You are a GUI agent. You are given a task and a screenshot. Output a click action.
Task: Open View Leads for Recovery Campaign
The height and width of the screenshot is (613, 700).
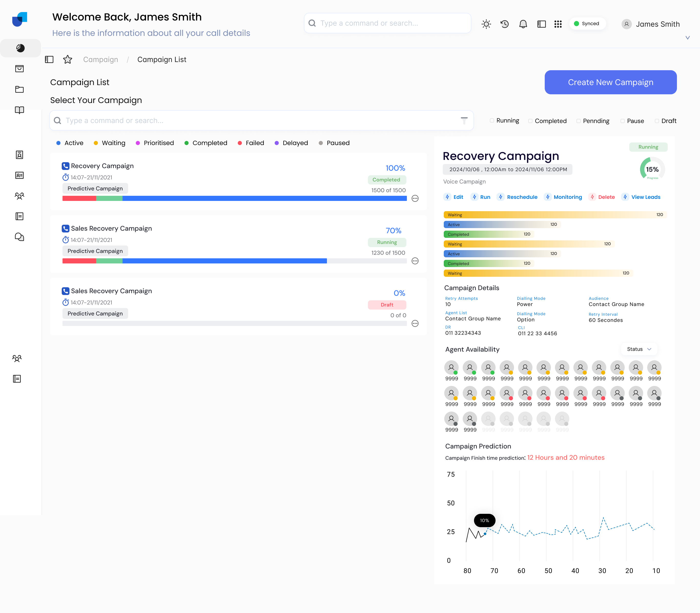point(645,197)
